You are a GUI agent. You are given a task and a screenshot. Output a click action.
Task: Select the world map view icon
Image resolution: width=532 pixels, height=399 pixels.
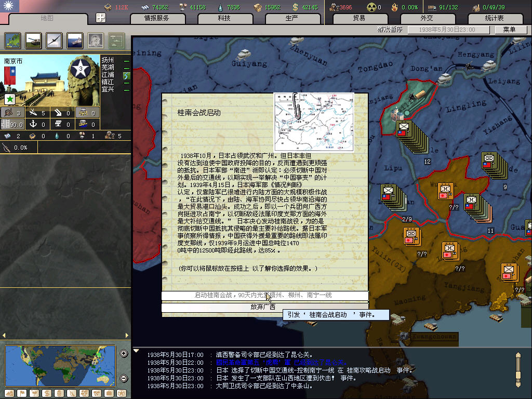12,41
